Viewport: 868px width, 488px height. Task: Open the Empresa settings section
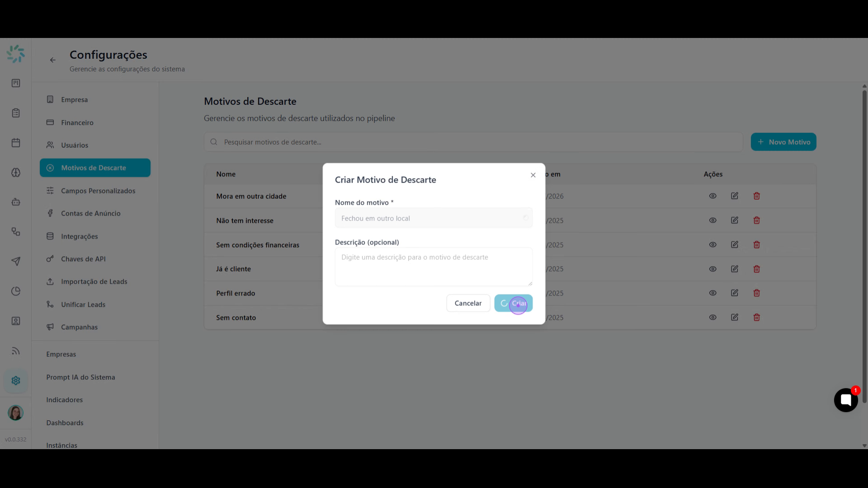[95, 99]
